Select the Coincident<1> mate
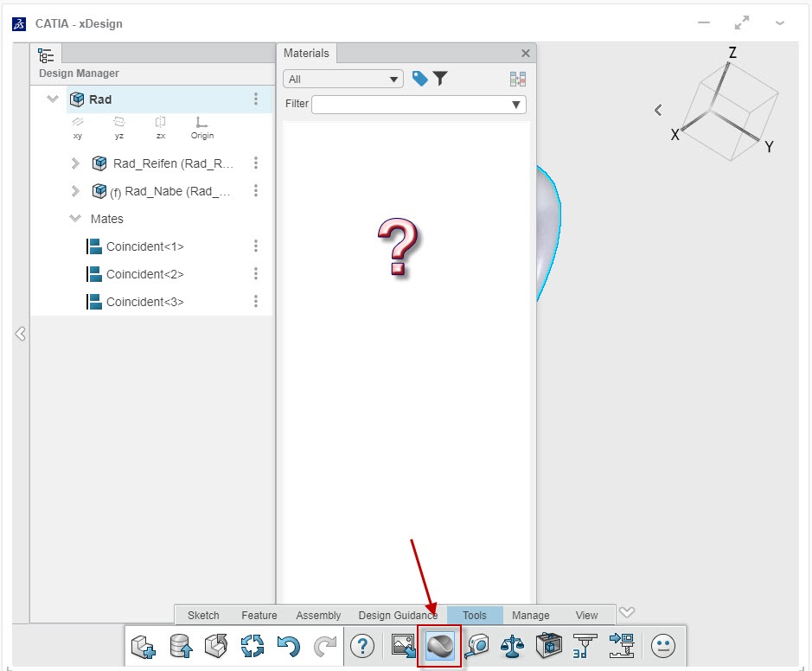The height and width of the screenshot is (671, 812). coord(145,246)
